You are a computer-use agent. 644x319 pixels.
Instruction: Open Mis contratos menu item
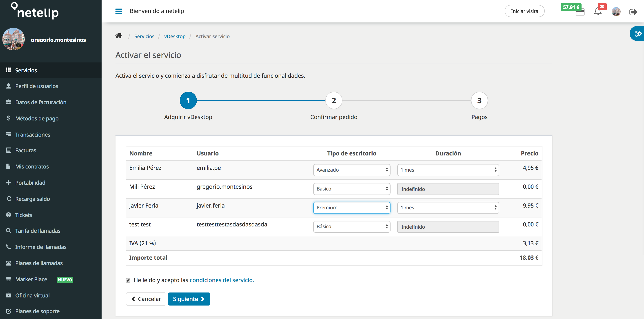(51, 166)
